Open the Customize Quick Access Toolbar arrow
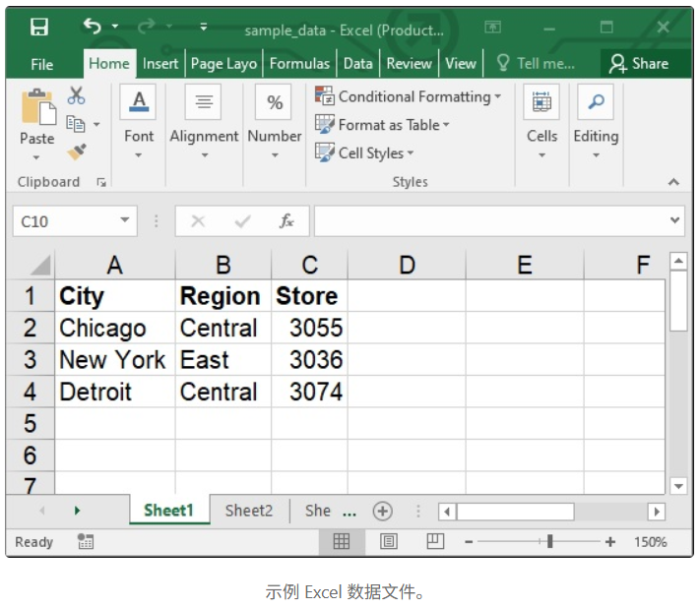Screen dimensions: 700x609 204,27
